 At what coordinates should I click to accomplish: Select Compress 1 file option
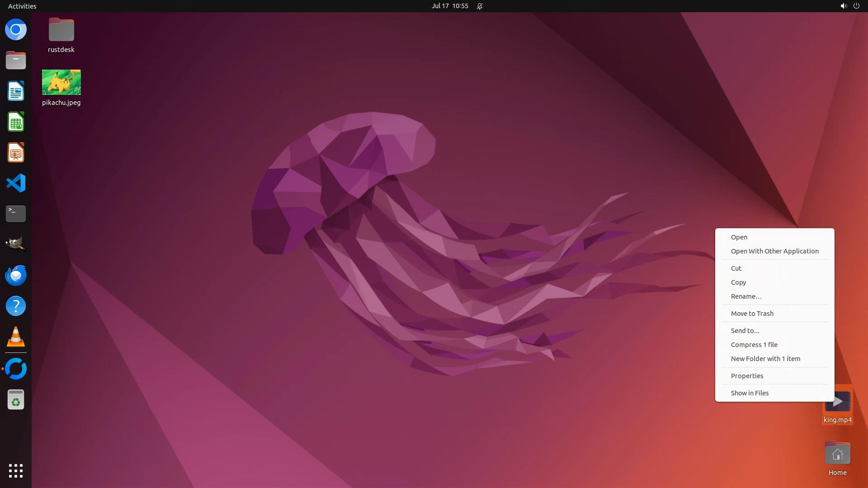[754, 345]
